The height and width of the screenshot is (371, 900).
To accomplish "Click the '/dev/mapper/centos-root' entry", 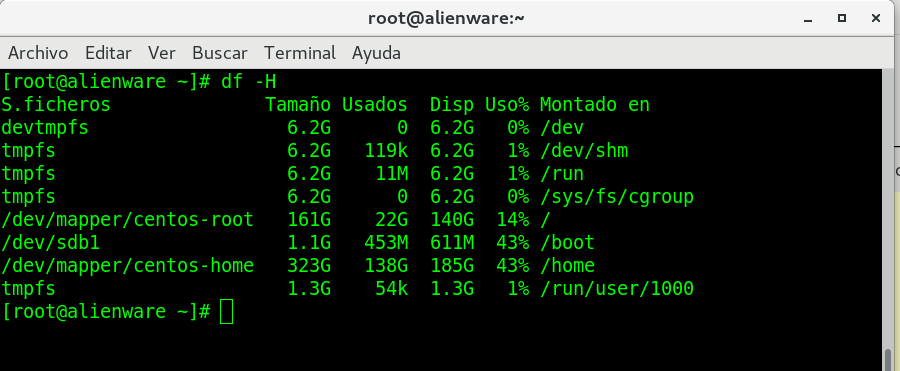I will point(127,219).
